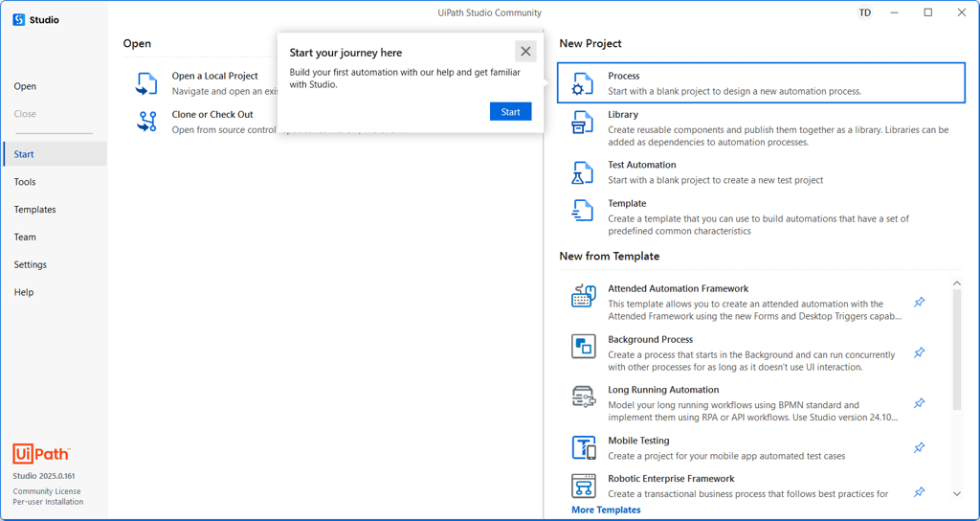Screen dimensions: 980x521
Task: Click the Studio logo icon
Action: pyautogui.click(x=19, y=20)
